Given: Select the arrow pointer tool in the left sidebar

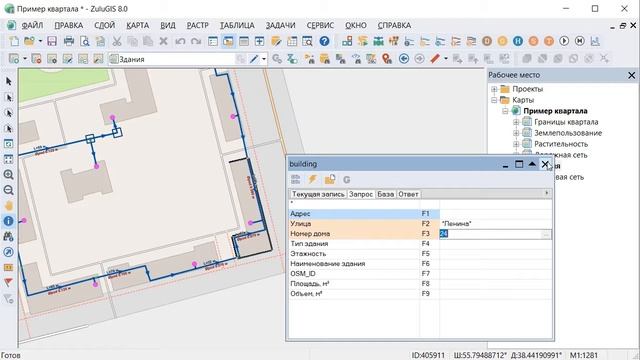Looking at the screenshot, I should click(9, 81).
